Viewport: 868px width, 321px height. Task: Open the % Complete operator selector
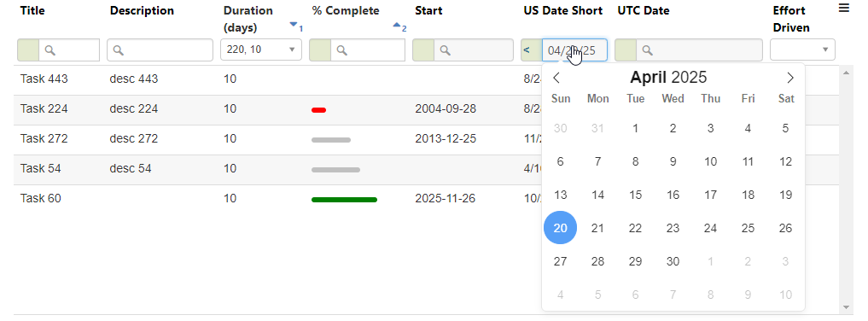tap(320, 50)
